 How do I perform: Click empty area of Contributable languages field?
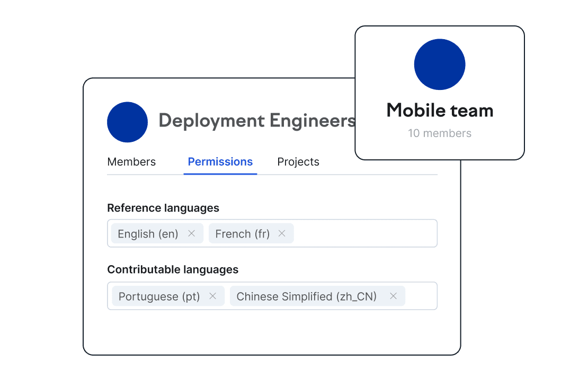(x=421, y=296)
